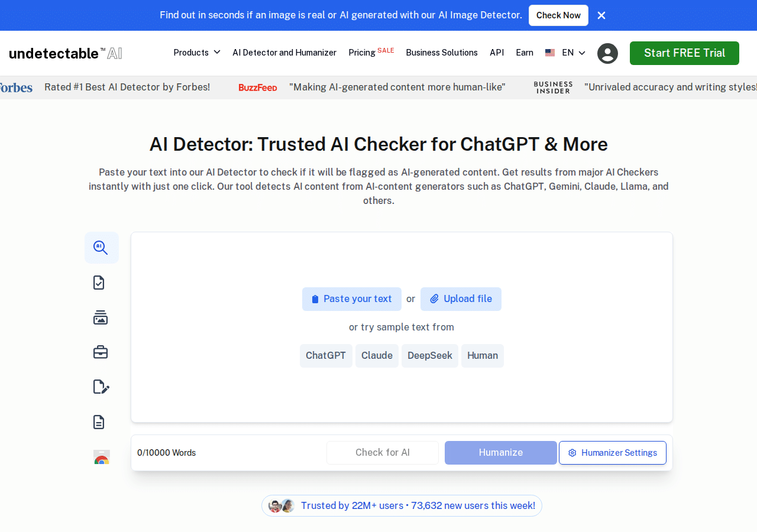Click the 'Making AI-generated content more human-like' quote
Image resolution: width=757 pixels, height=532 pixels.
pos(397,87)
